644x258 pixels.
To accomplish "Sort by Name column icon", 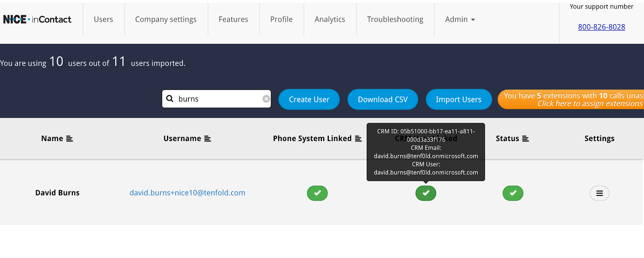I will (70, 139).
